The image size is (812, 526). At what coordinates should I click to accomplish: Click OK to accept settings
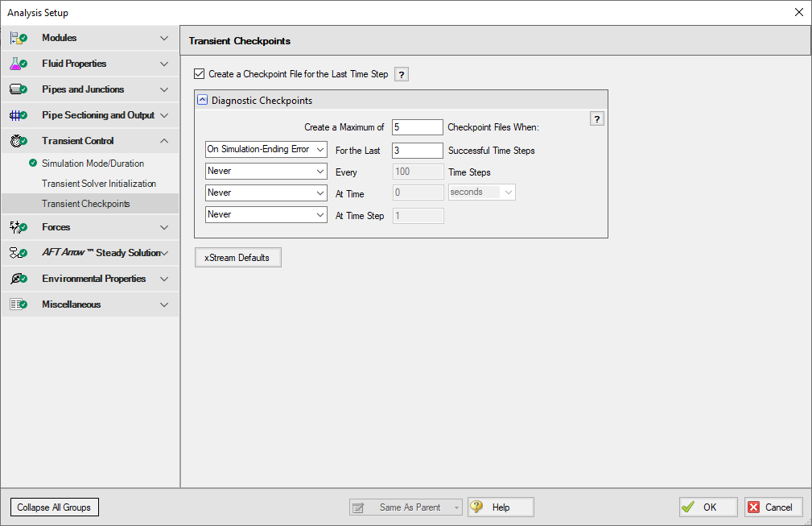click(x=708, y=507)
